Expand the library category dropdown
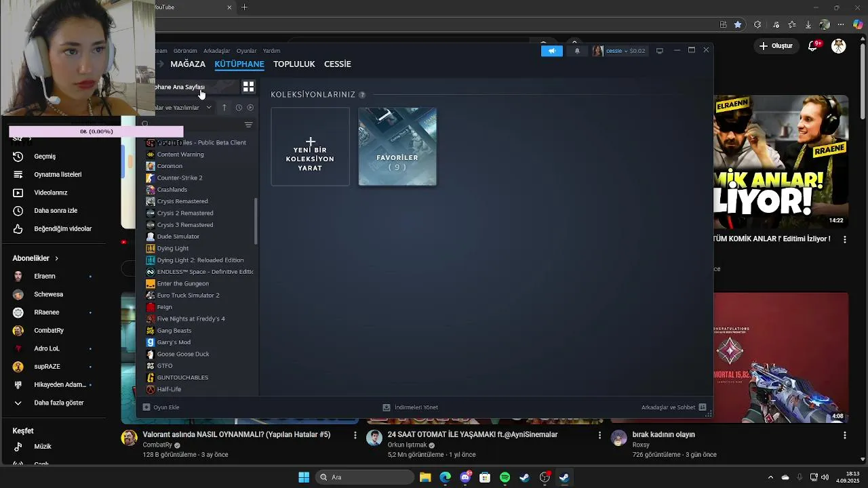Image resolution: width=868 pixels, height=488 pixels. pyautogui.click(x=209, y=107)
